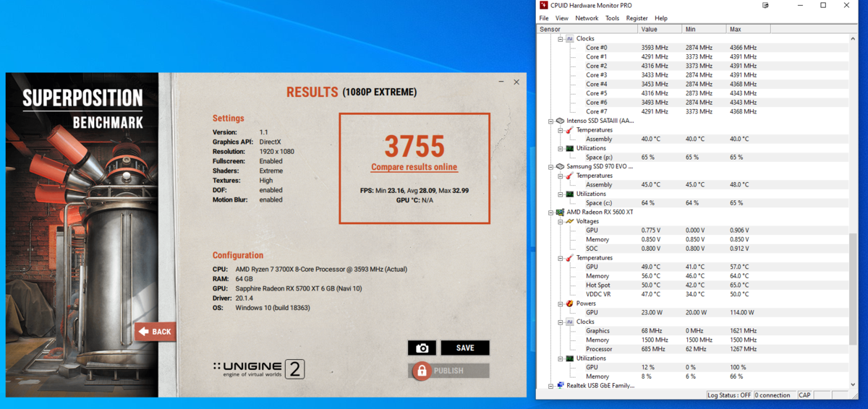868x409 pixels.
Task: Open the Help menu
Action: [x=661, y=18]
